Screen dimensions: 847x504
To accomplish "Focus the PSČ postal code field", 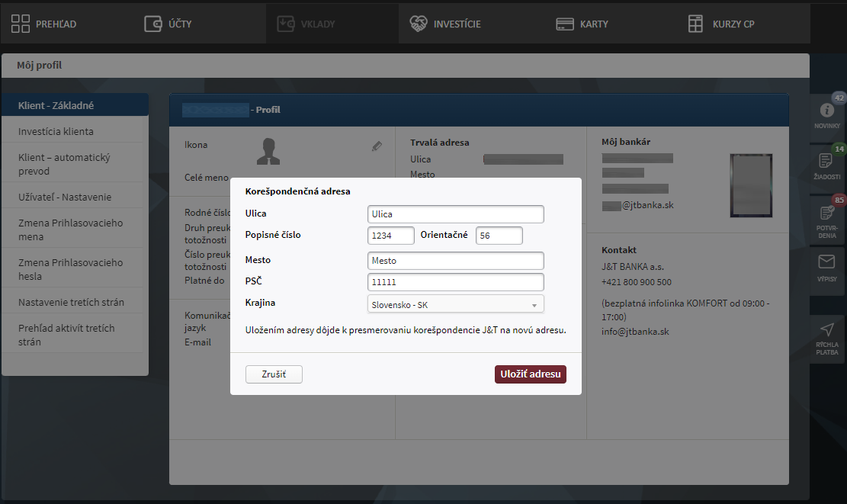I will click(x=455, y=282).
